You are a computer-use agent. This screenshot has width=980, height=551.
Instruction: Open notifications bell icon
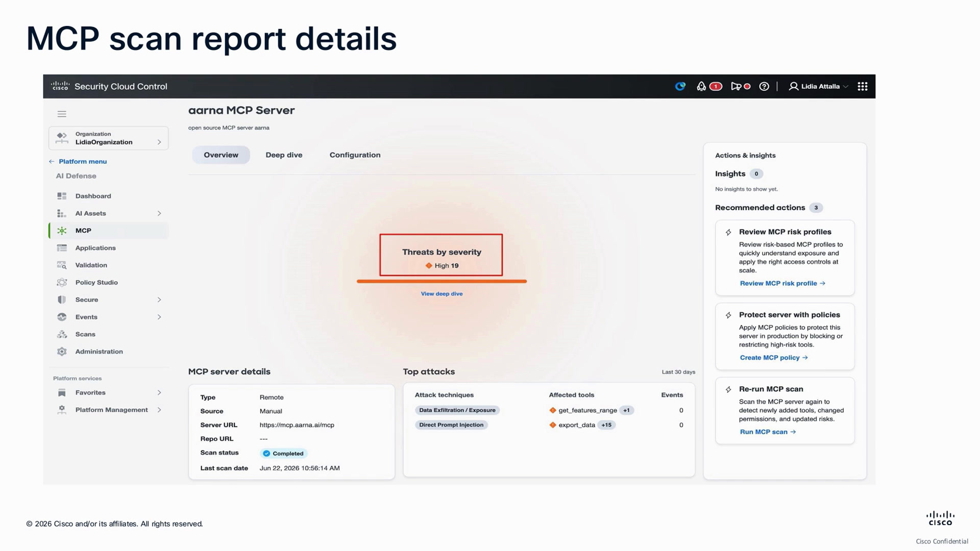(x=701, y=86)
